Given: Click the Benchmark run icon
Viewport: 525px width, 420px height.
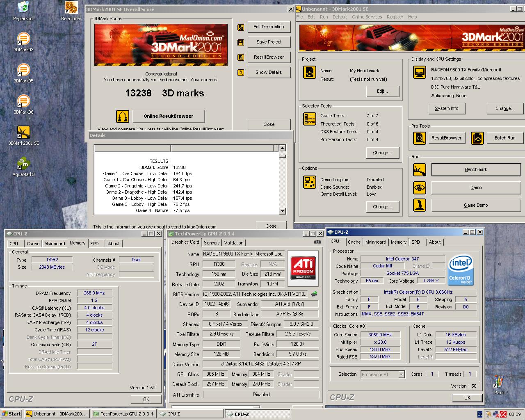Looking at the screenshot, I should pos(419,170).
